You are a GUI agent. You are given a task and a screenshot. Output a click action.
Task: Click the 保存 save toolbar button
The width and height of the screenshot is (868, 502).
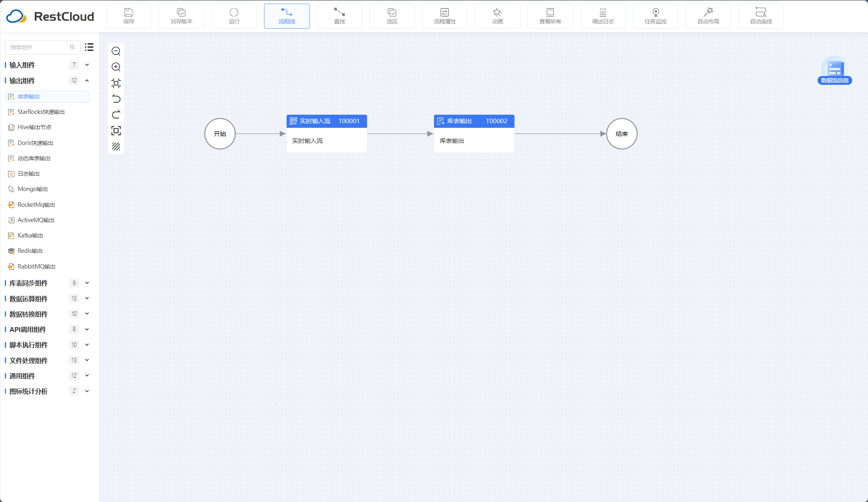pyautogui.click(x=129, y=16)
